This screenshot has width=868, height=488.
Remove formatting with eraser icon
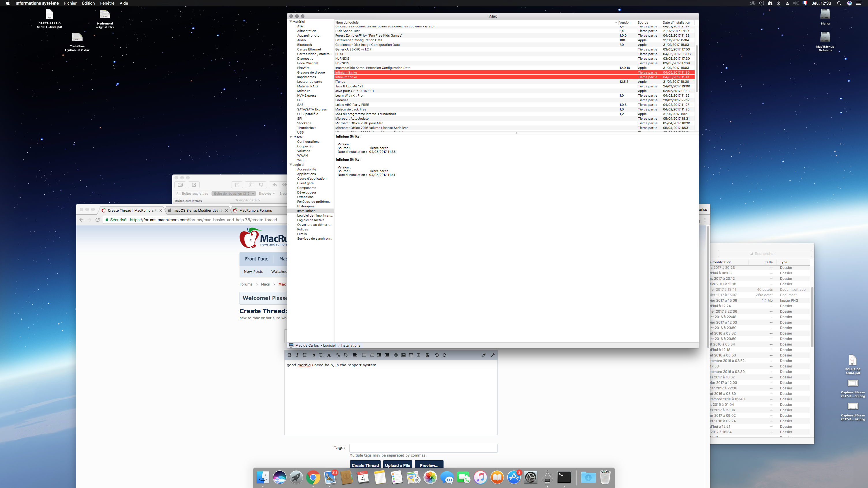tap(484, 355)
